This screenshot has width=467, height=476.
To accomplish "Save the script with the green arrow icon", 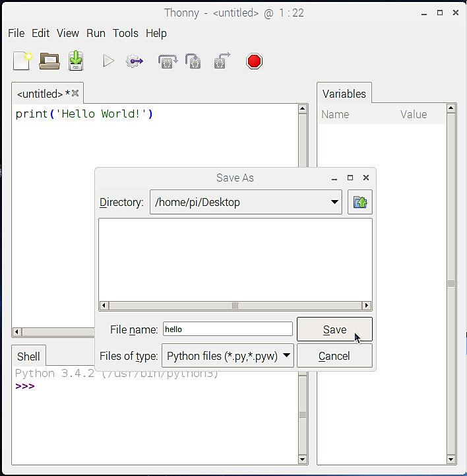I will (x=76, y=61).
